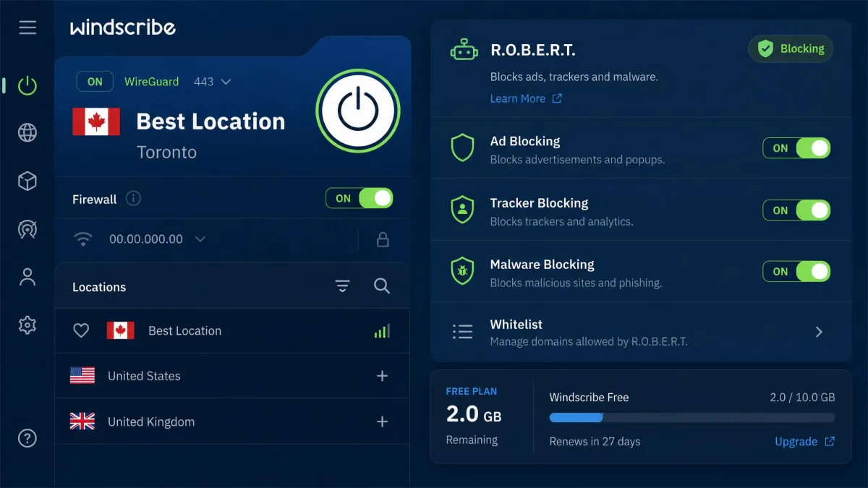Toggle Malware Blocking off
Screen dimensions: 868x488
pos(796,272)
